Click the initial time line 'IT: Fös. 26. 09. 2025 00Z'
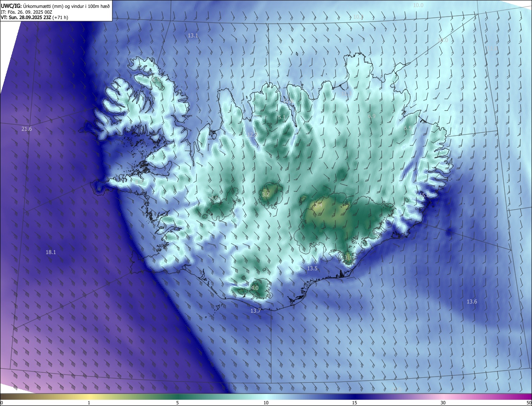This screenshot has width=532, height=406. tap(27, 12)
